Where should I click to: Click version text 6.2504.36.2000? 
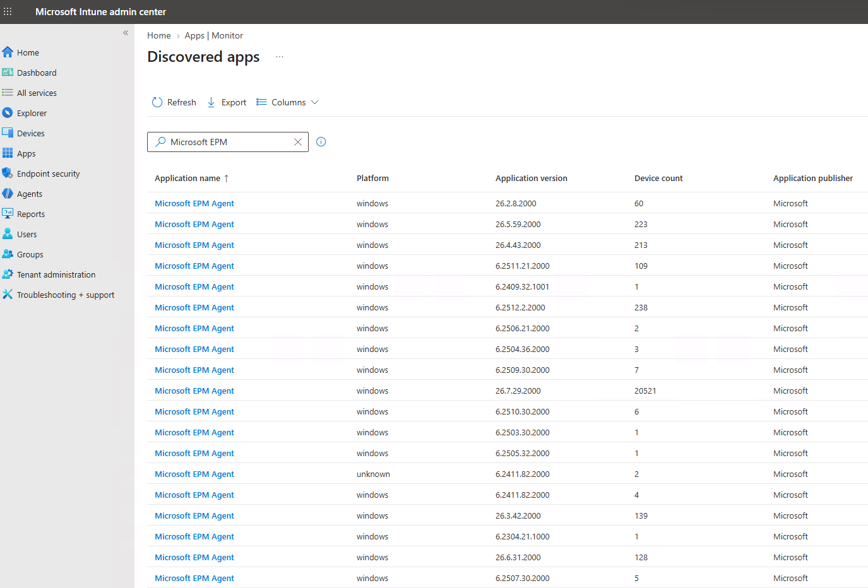tap(523, 350)
